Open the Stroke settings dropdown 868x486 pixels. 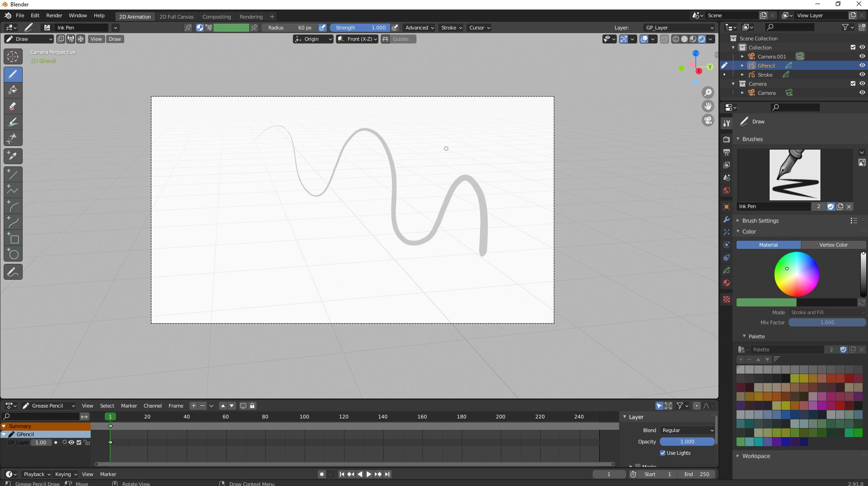pos(451,28)
